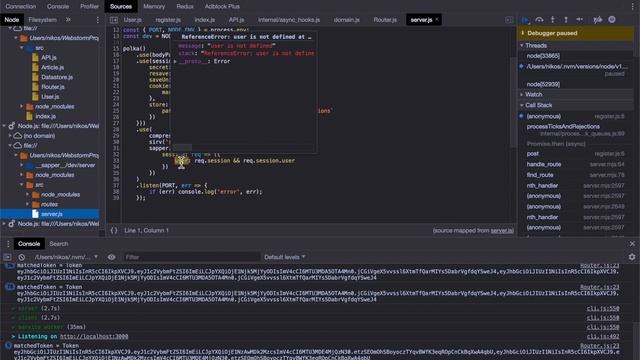Collapse the top src folder
The image size is (640, 360).
pyautogui.click(x=22, y=48)
